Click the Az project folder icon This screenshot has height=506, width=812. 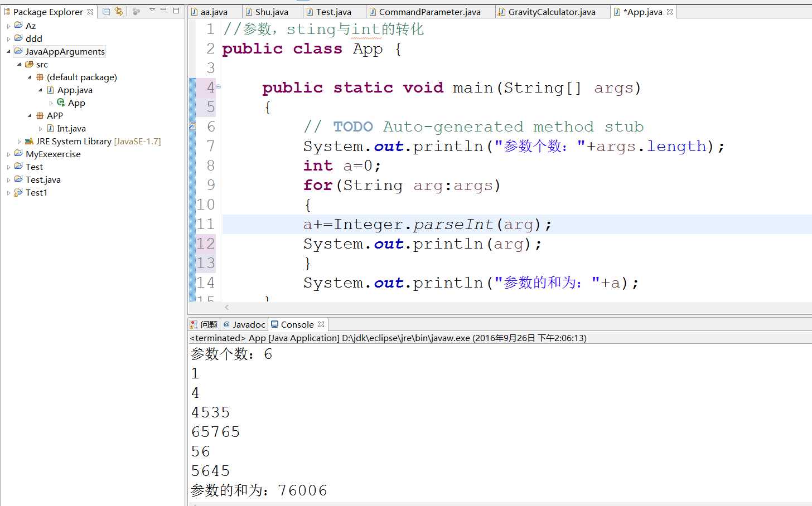tap(18, 26)
